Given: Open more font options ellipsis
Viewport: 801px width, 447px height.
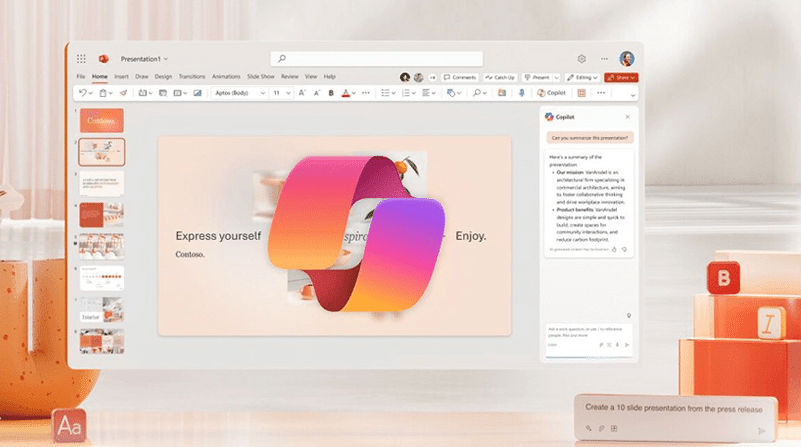Looking at the screenshot, I should (366, 93).
